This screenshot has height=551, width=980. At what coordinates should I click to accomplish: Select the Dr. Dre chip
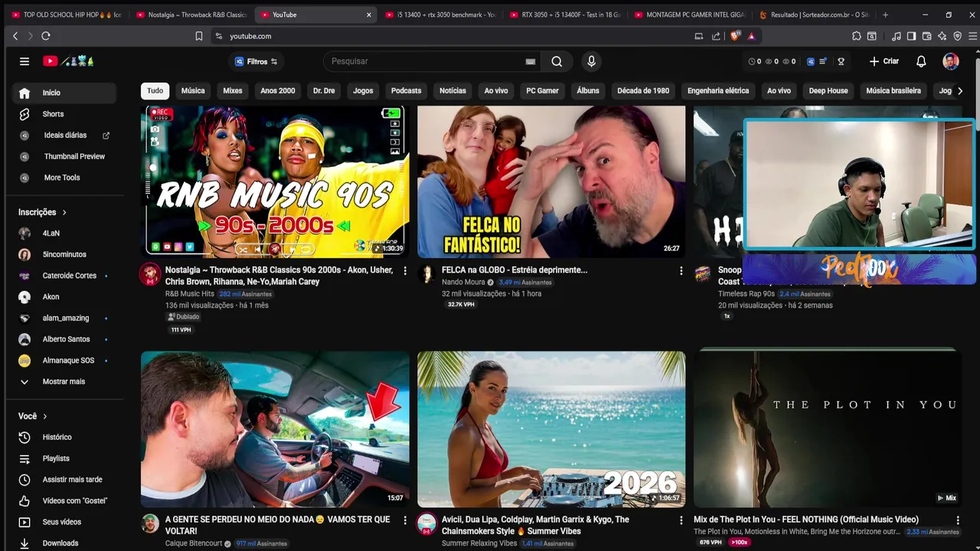point(324,91)
